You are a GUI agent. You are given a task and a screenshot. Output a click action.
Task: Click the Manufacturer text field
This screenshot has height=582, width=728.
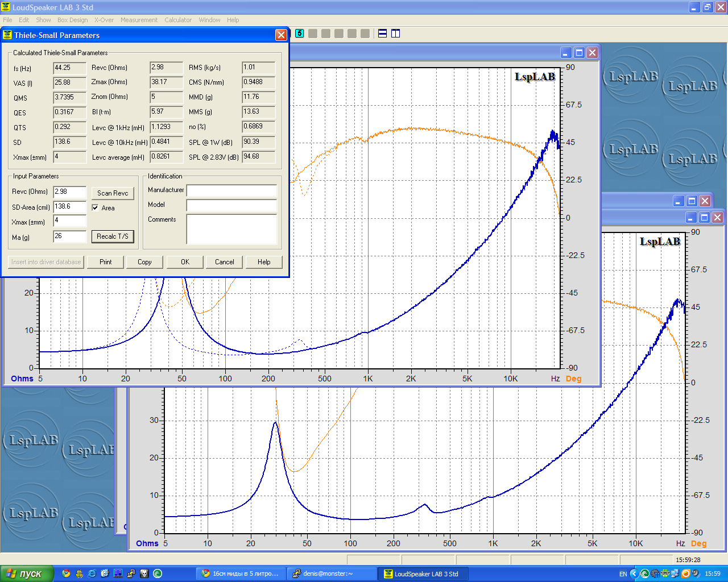pos(231,190)
